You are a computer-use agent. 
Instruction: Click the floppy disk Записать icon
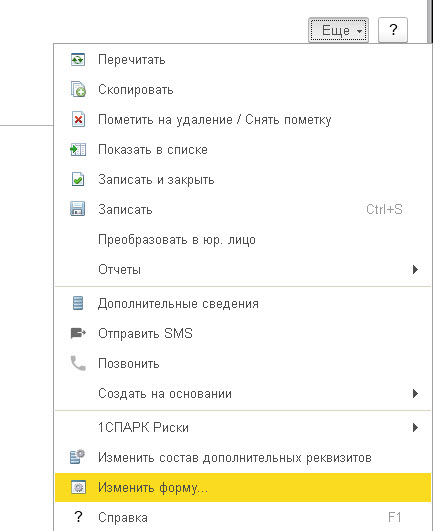pos(78,209)
